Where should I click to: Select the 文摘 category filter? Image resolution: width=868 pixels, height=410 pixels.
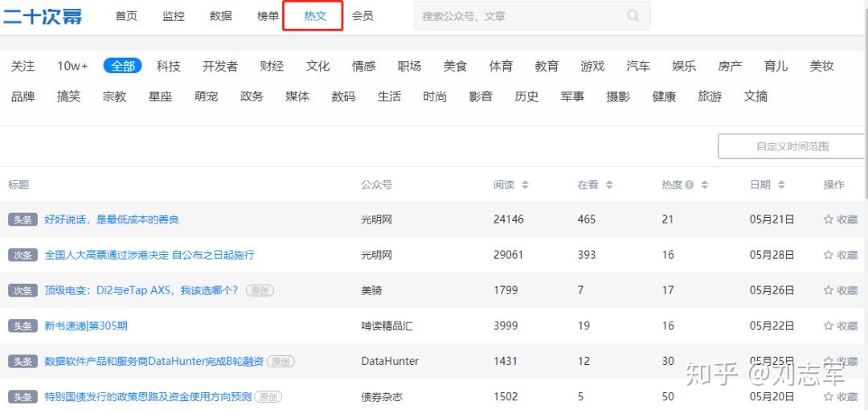755,96
